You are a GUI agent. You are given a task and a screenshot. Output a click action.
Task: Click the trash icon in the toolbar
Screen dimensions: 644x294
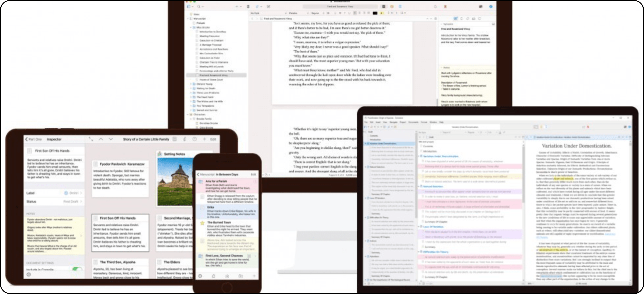(x=248, y=6)
